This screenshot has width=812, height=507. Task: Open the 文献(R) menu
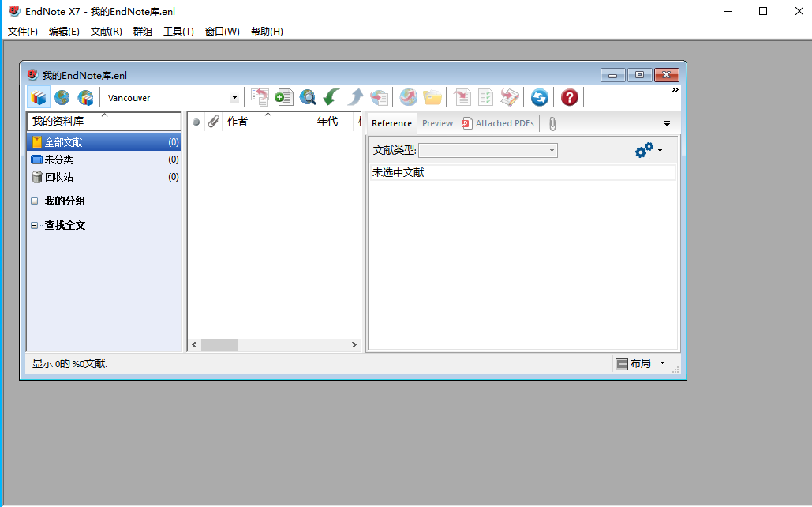(x=107, y=32)
